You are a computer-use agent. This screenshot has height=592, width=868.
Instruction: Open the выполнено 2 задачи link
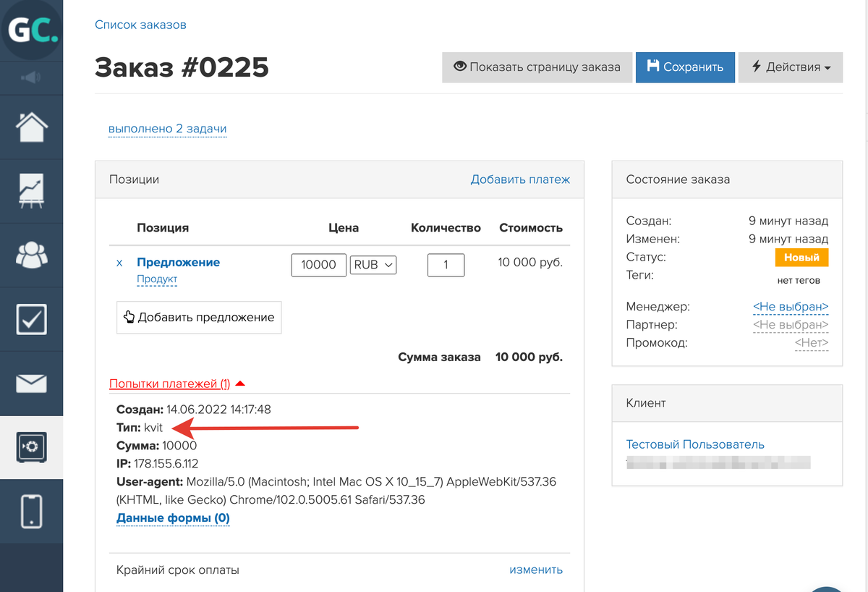point(168,129)
